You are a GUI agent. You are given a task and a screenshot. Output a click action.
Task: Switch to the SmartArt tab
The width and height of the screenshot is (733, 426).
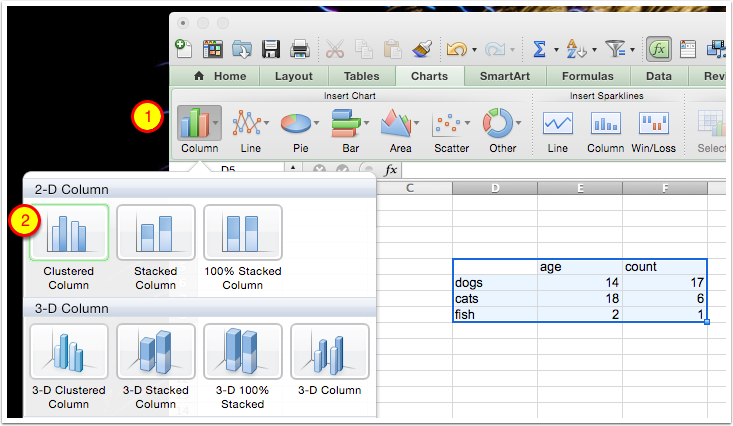coord(505,76)
